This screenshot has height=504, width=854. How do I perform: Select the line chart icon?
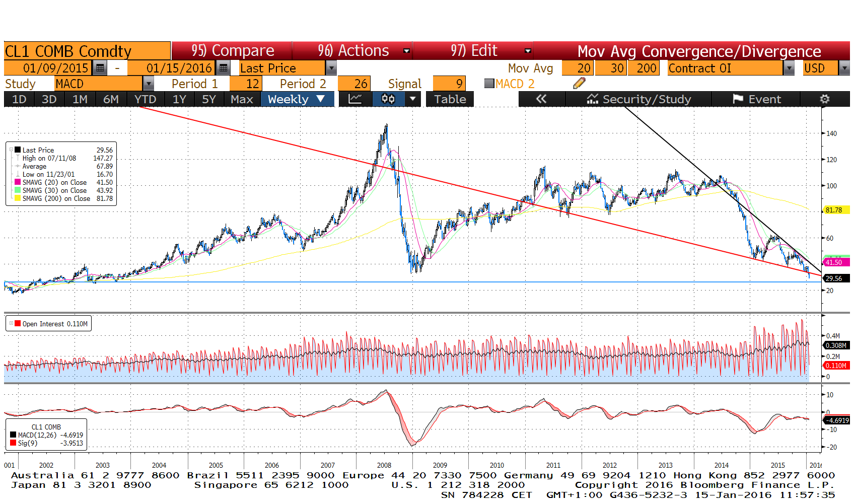355,99
